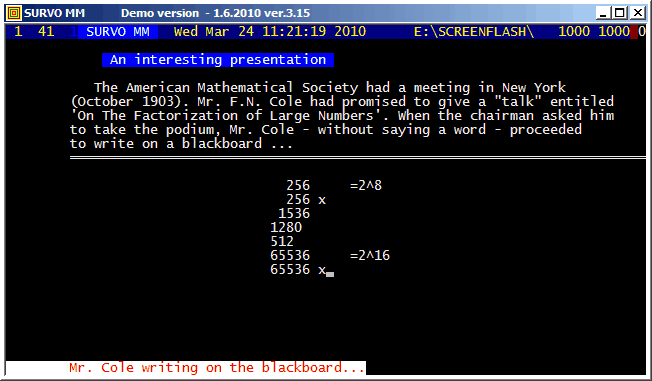652x381 pixels.
Task: Click the blue SURVO MM label in header
Action: 118,32
